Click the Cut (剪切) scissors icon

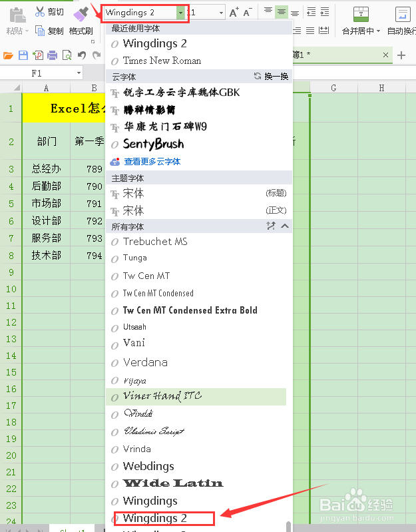coord(40,11)
